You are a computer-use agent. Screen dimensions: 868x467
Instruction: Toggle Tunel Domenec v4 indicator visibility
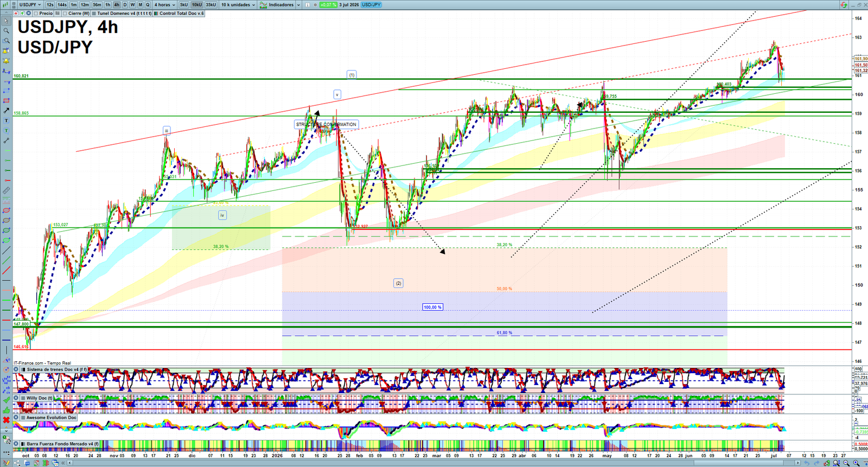pyautogui.click(x=93, y=13)
